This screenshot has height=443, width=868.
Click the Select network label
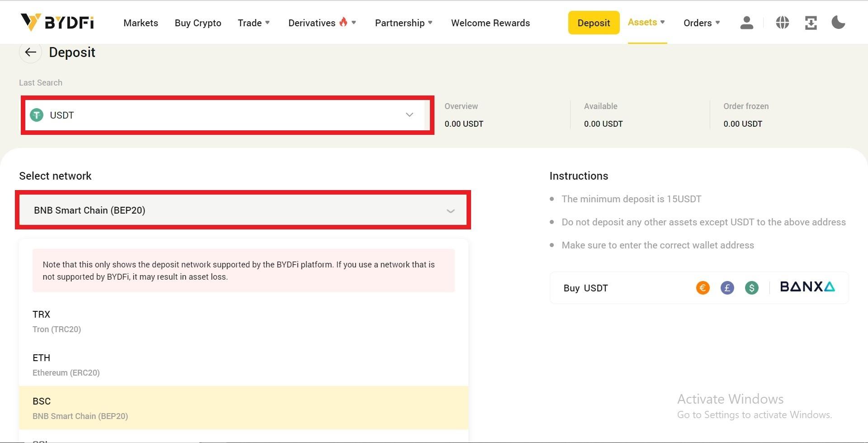(x=55, y=176)
